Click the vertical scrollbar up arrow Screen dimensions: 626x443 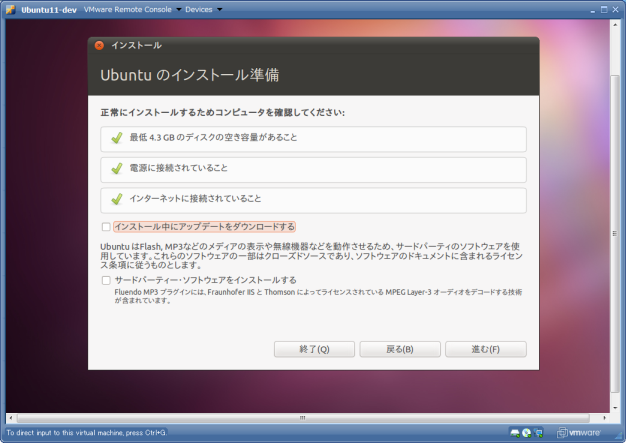[x=615, y=24]
